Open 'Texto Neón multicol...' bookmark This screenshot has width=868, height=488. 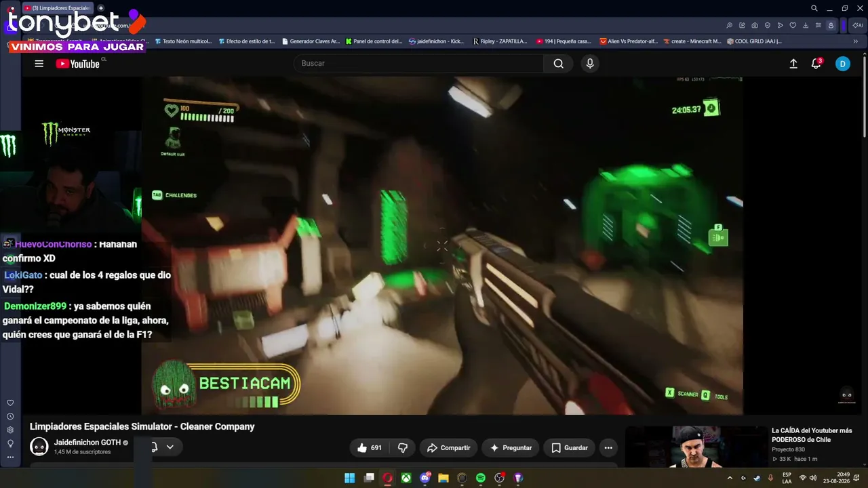tap(183, 41)
